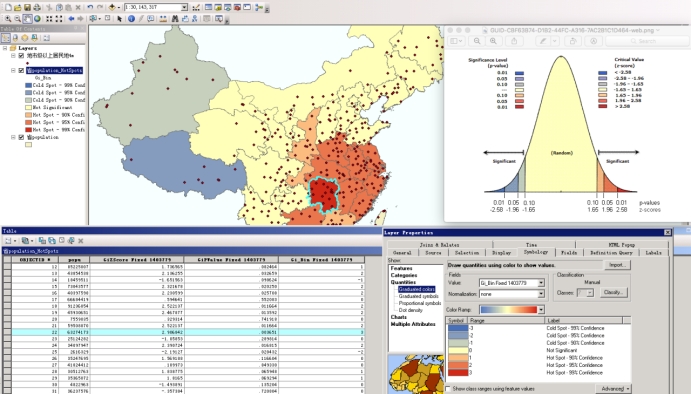Switch to the Labels tab
The width and height of the screenshot is (691, 394).
coord(653,253)
